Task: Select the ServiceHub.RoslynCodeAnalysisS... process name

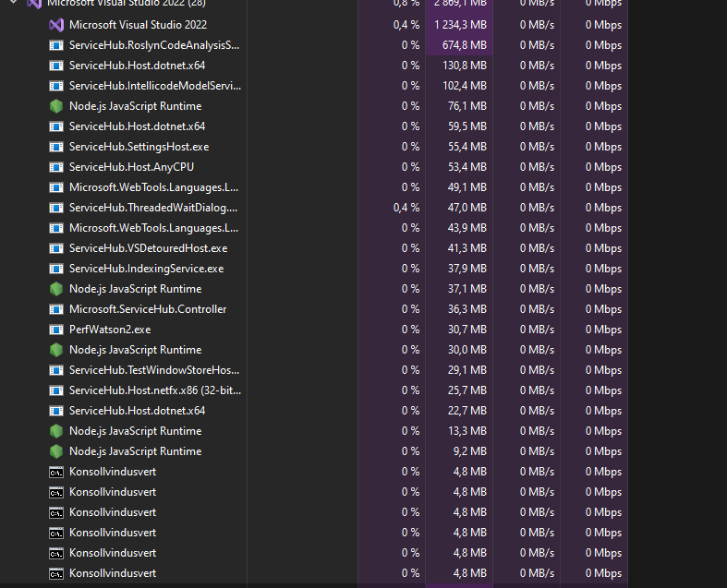Action: coord(154,45)
